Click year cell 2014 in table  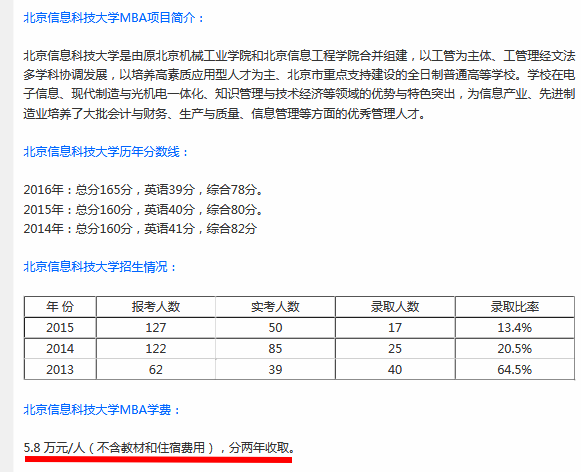pyautogui.click(x=60, y=348)
